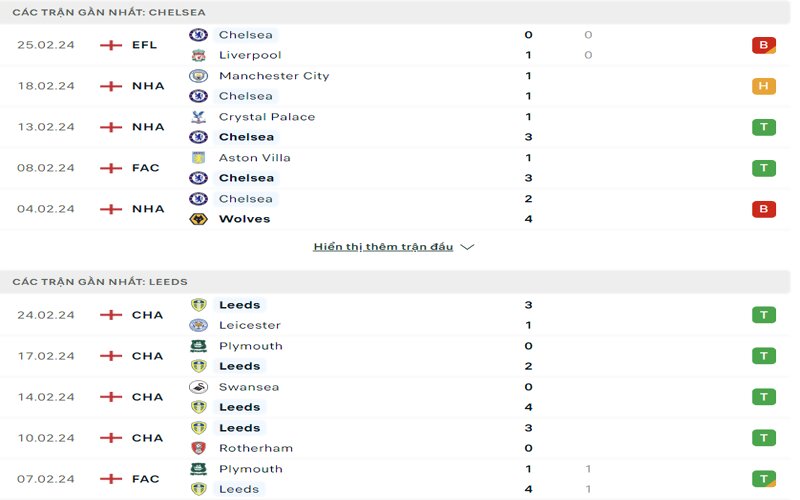Click the Rotherham club crest icon

coord(198,448)
